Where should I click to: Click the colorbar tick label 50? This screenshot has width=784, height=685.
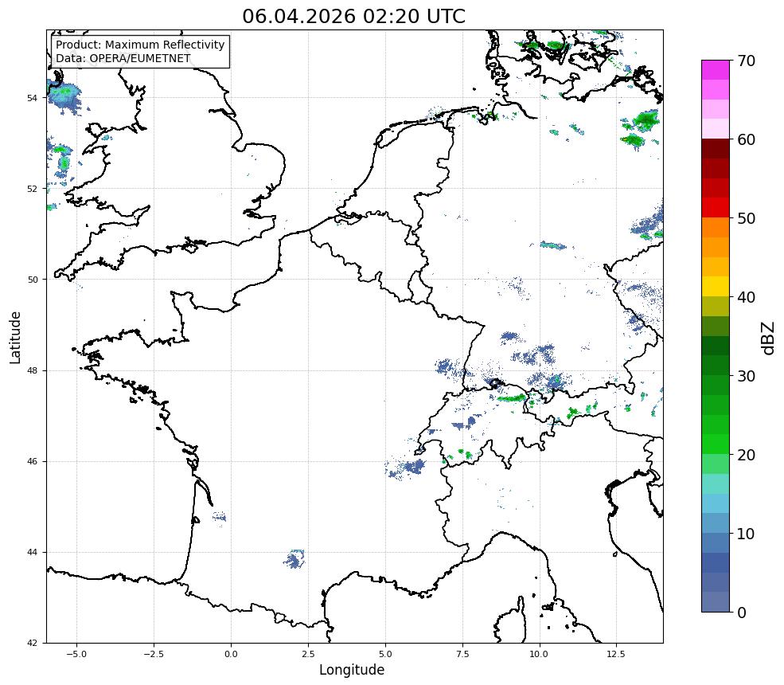pos(746,219)
